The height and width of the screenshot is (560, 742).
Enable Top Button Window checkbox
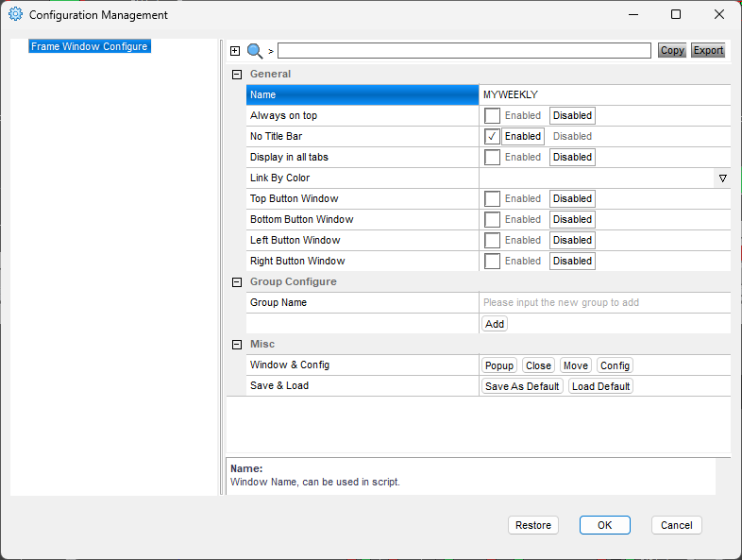pos(492,199)
